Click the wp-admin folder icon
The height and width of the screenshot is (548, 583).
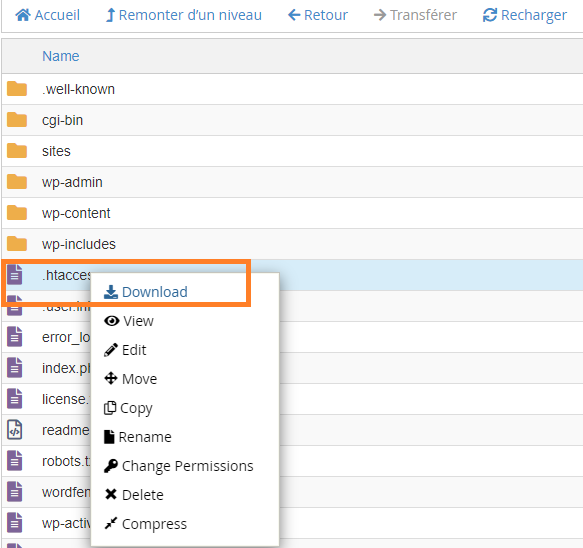17,182
